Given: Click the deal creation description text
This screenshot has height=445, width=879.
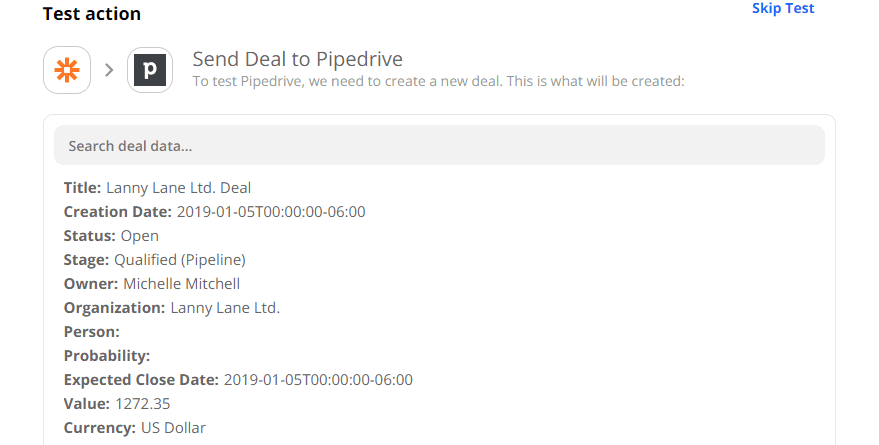Looking at the screenshot, I should tap(438, 82).
